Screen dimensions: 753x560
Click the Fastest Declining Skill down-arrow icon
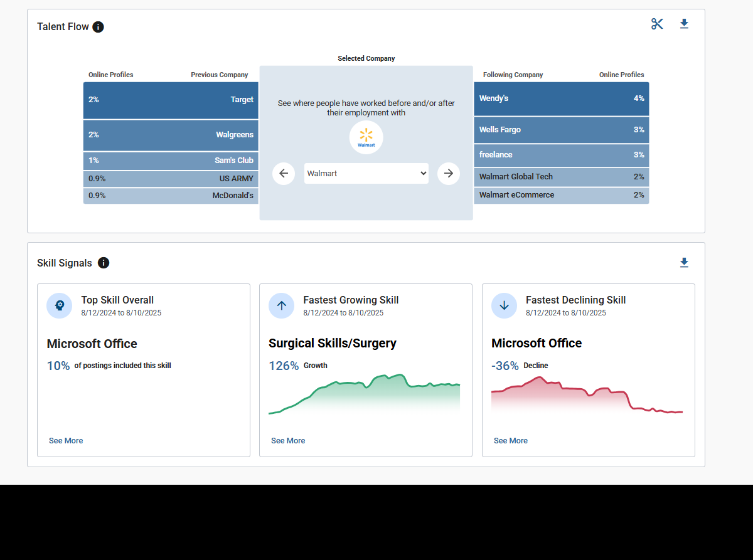click(x=504, y=305)
